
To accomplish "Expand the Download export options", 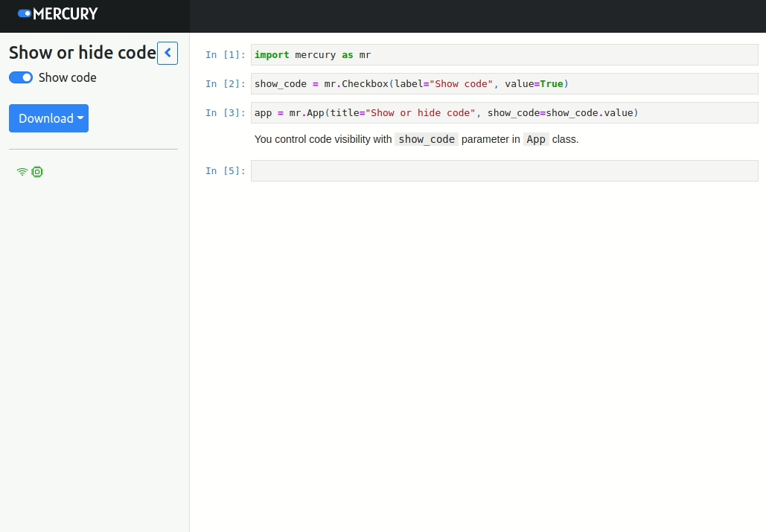I will [x=48, y=118].
